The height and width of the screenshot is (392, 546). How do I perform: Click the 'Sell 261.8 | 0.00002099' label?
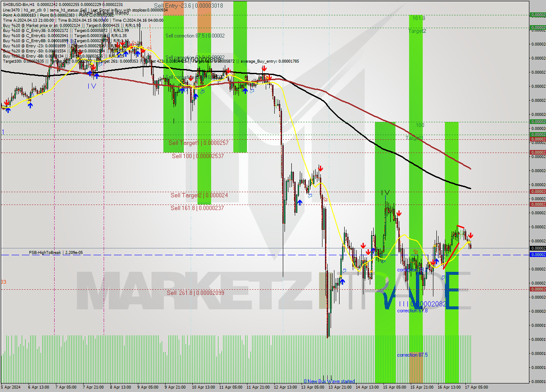(x=195, y=293)
